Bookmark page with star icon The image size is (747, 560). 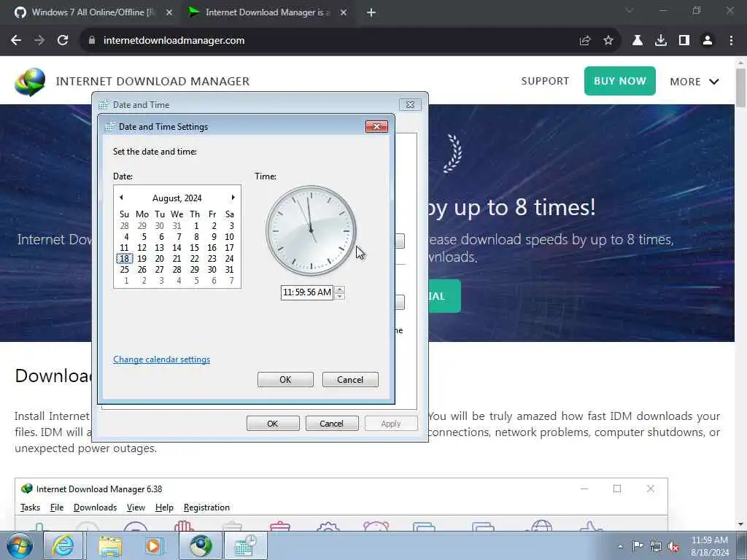click(608, 41)
